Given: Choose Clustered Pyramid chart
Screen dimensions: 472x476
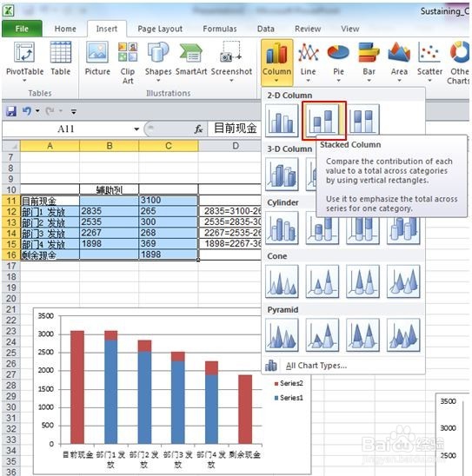Looking at the screenshot, I should click(282, 334).
